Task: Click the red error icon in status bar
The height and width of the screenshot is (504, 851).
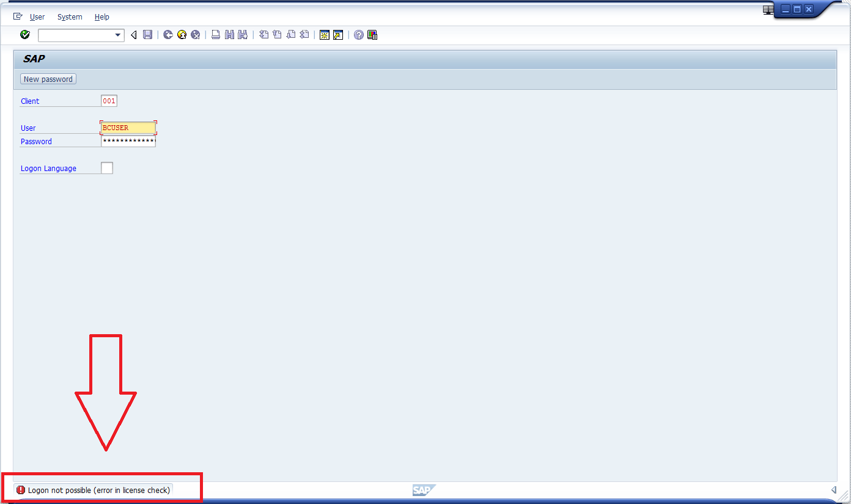Action: (x=21, y=490)
